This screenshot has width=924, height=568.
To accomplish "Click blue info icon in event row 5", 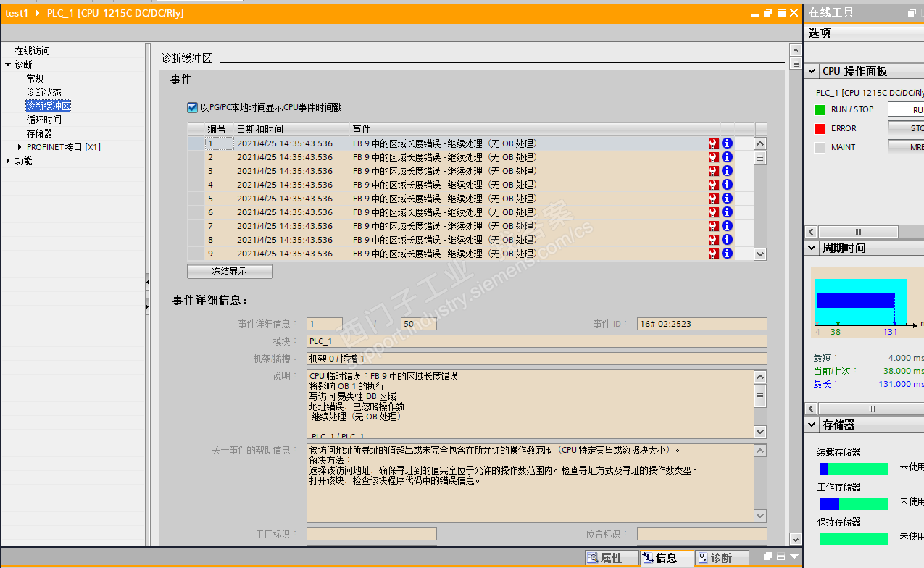I will click(x=727, y=199).
